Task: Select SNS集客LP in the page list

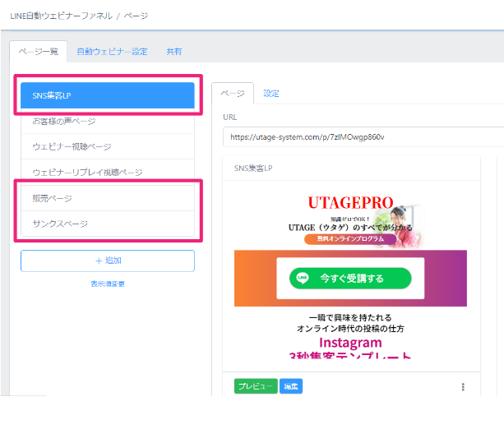Action: click(108, 95)
